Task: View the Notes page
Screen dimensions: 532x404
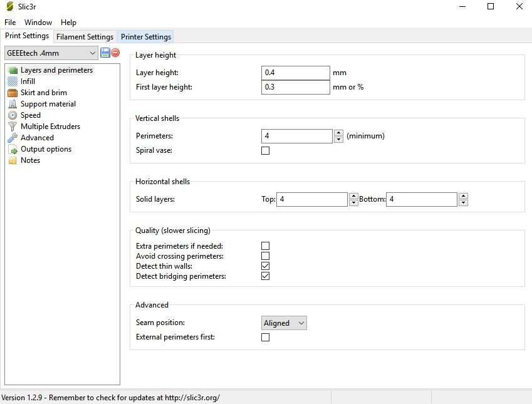Action: [x=30, y=160]
